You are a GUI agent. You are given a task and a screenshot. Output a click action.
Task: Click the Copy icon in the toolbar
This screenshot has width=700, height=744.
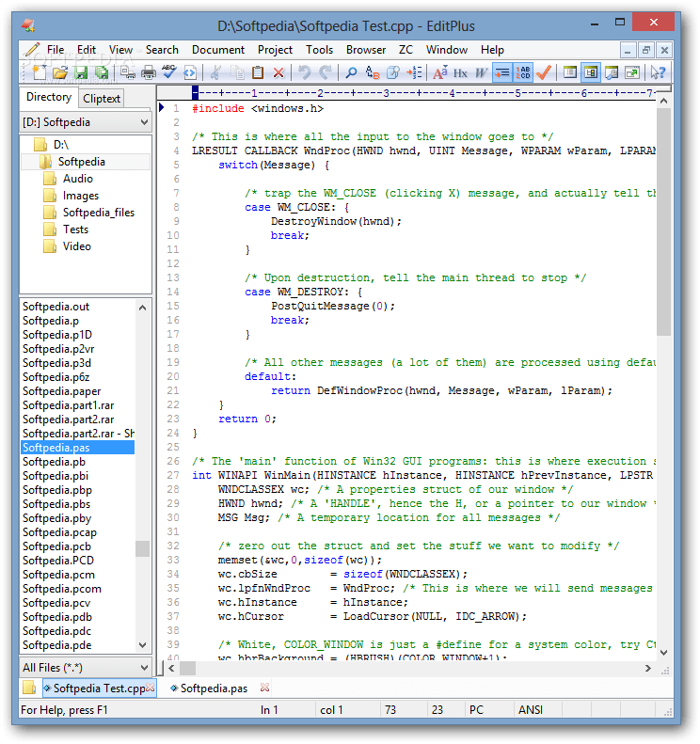(x=237, y=72)
